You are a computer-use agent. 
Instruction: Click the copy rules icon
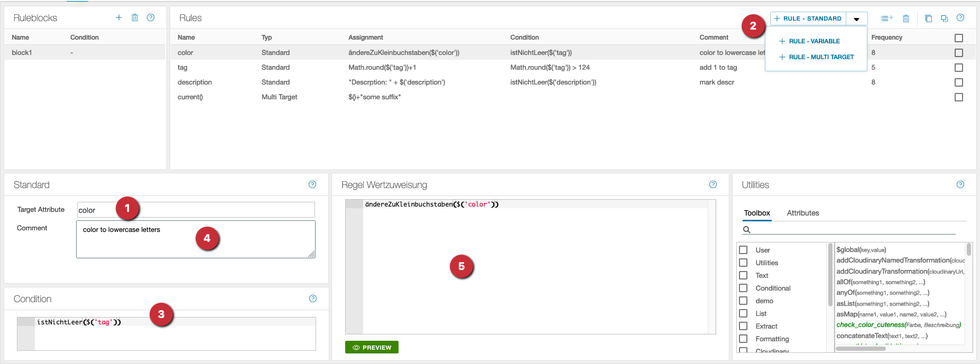click(x=928, y=18)
